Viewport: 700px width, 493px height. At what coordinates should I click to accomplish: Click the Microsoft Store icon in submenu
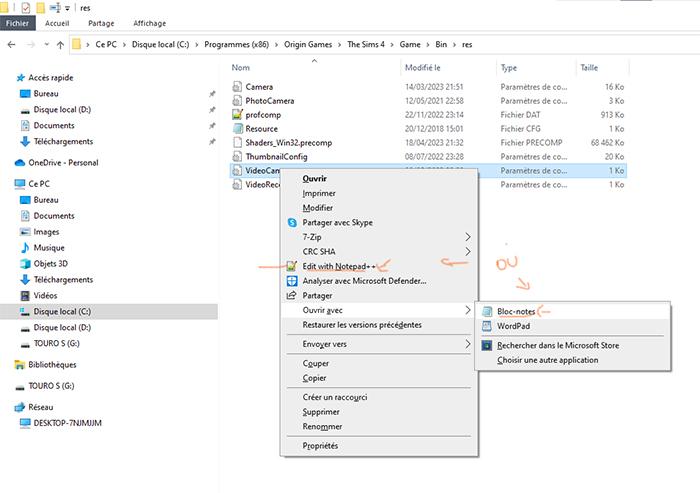(487, 345)
